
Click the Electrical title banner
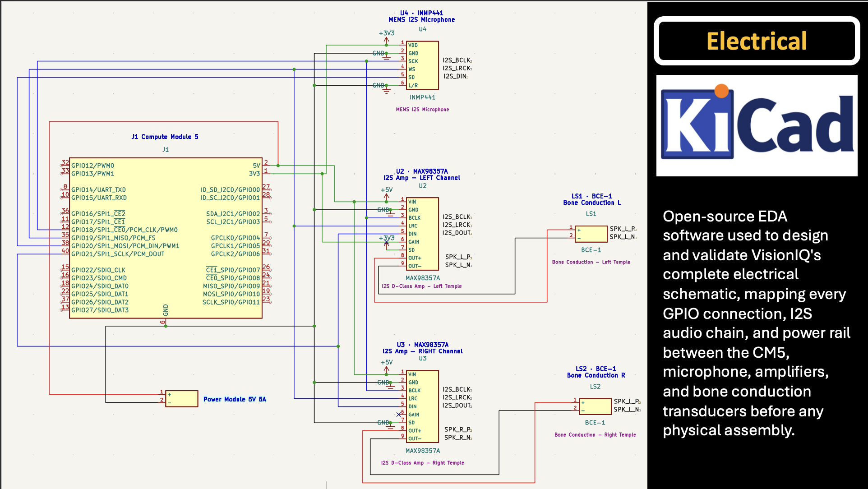click(757, 41)
